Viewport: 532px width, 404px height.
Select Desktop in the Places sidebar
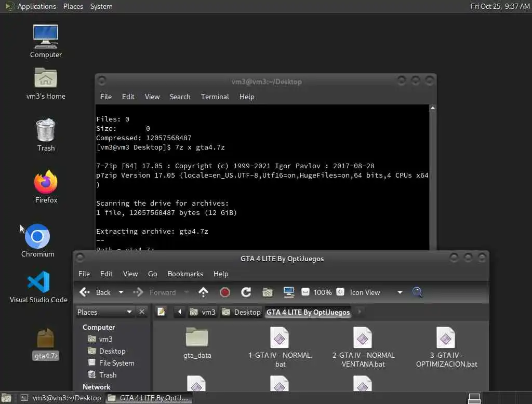[x=107, y=351]
